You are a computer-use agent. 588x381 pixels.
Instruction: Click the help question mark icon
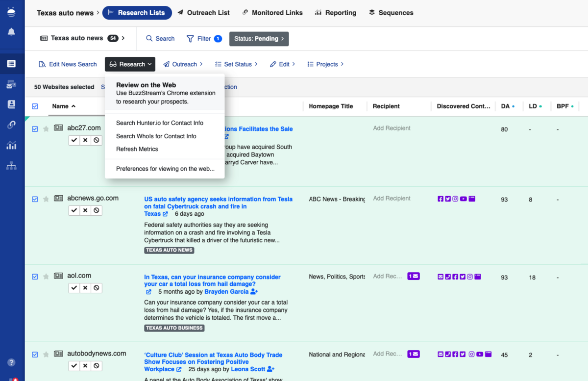pos(11,362)
